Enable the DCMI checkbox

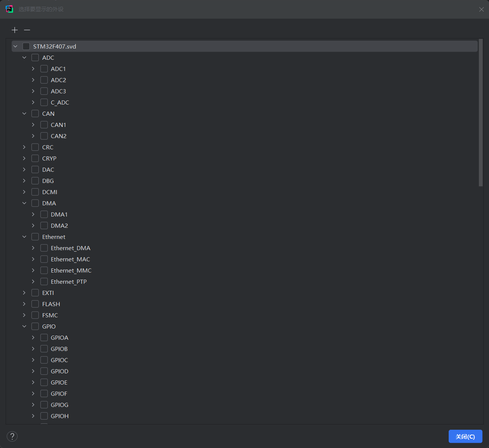click(35, 192)
